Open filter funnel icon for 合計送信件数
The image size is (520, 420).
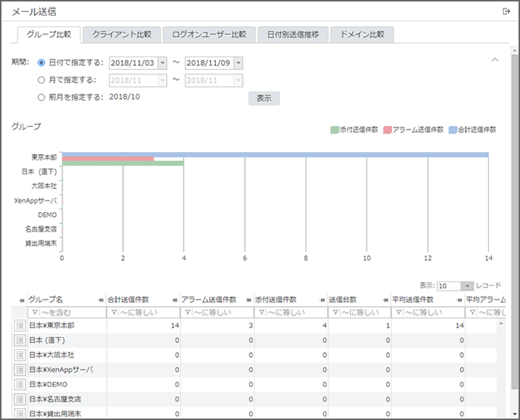114,312
